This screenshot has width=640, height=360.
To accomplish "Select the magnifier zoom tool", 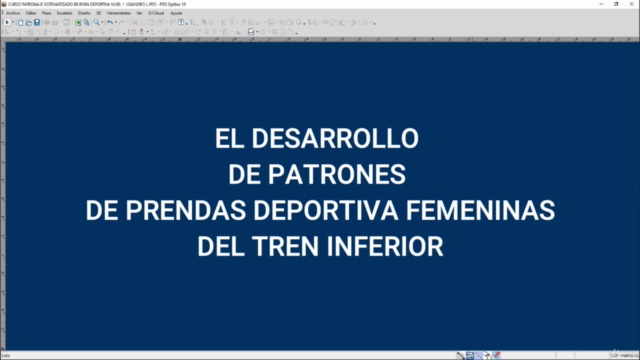I will (x=96, y=22).
